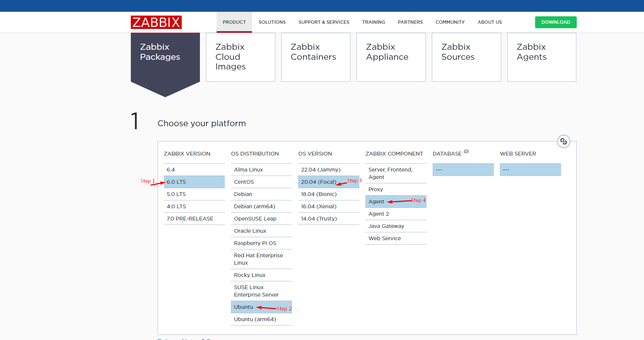Choose Ubuntu (arm64) distribution
Screen dimensions: 644x340
tap(261, 319)
